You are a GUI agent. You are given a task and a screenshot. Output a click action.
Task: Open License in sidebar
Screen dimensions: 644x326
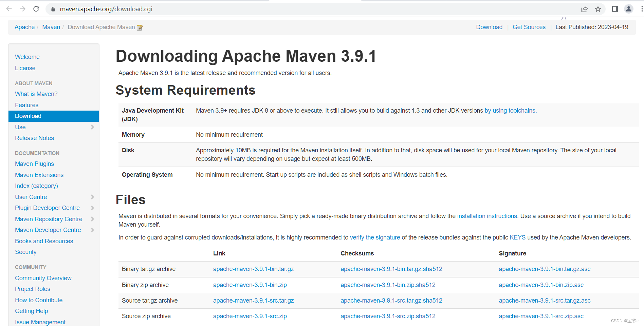pos(25,68)
